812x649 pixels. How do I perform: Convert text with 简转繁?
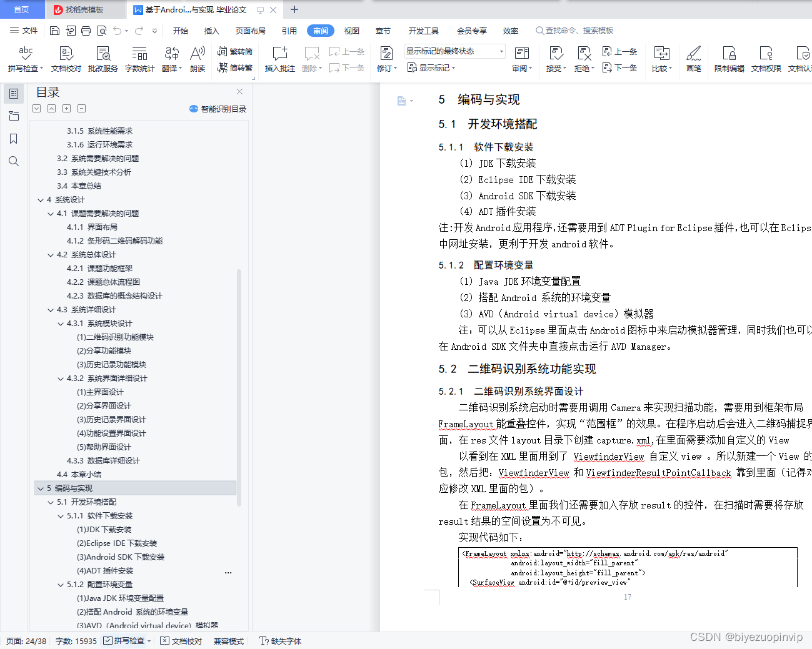point(235,67)
